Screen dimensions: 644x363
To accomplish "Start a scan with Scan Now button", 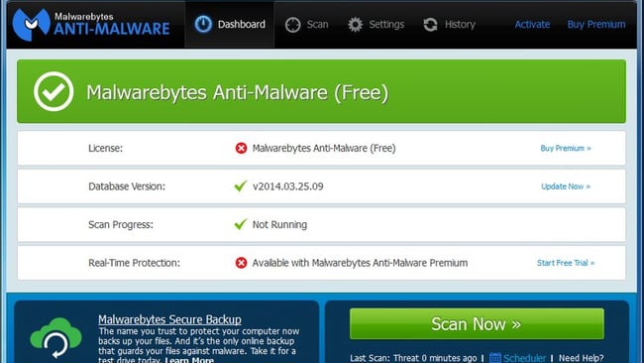I will point(477,324).
